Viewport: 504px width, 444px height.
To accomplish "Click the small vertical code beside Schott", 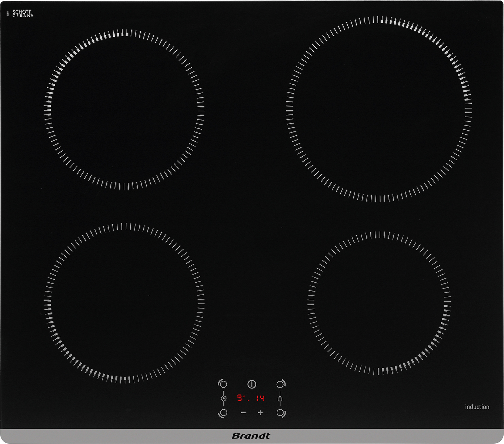I will pos(8,14).
